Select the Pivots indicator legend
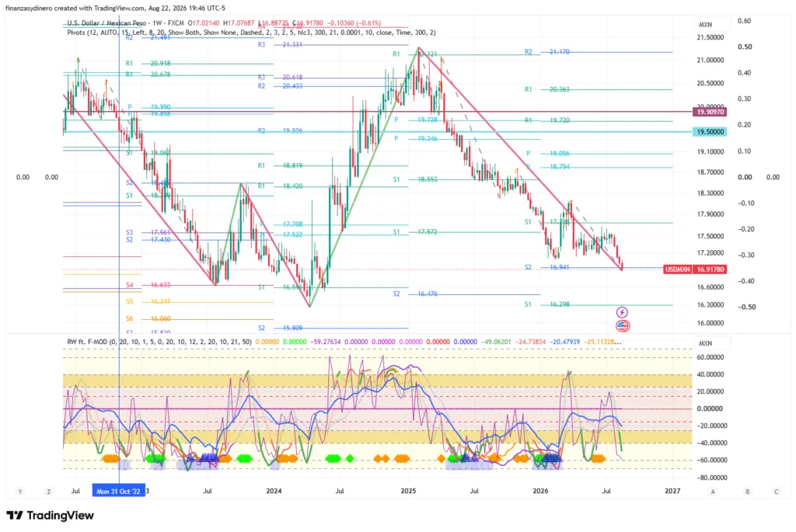 251,33
